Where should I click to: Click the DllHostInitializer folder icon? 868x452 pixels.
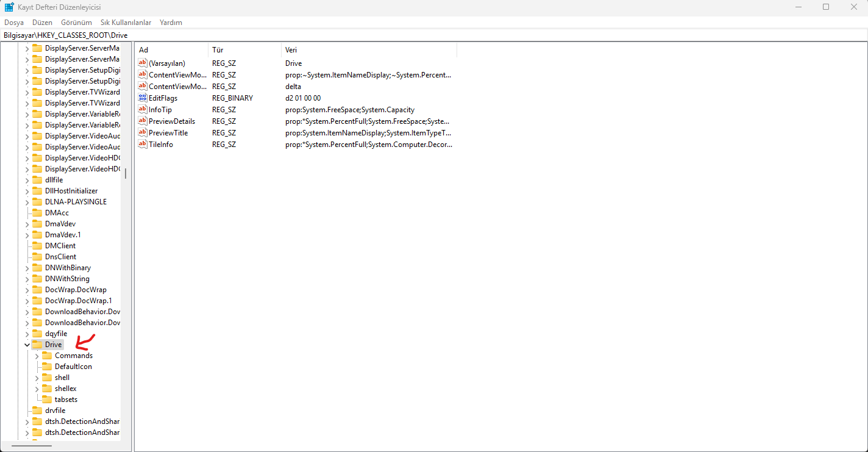click(x=37, y=191)
